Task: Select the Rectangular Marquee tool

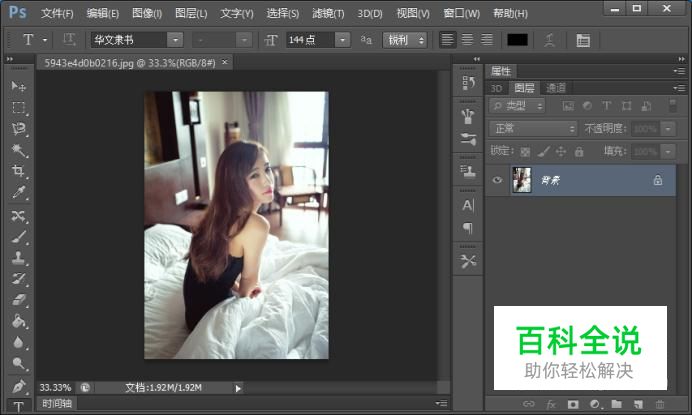Action: pos(18,107)
